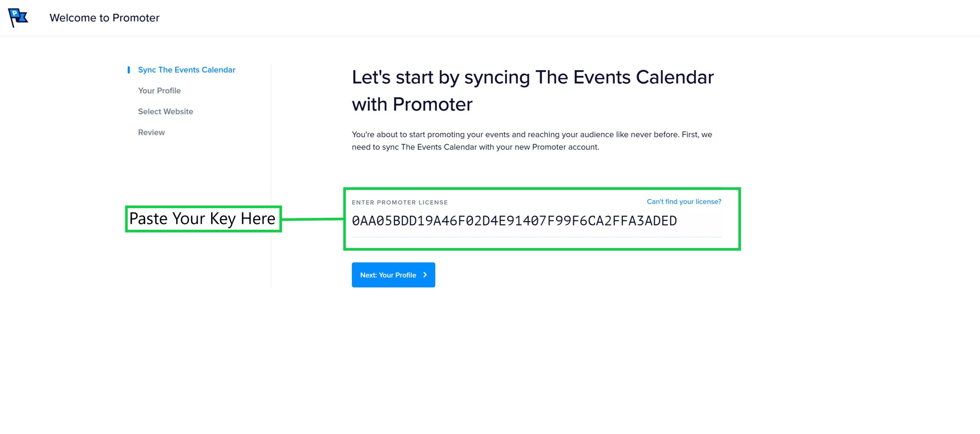The image size is (980, 434).
Task: Click the ENTER PROMOTER LICENSE label
Action: 399,202
